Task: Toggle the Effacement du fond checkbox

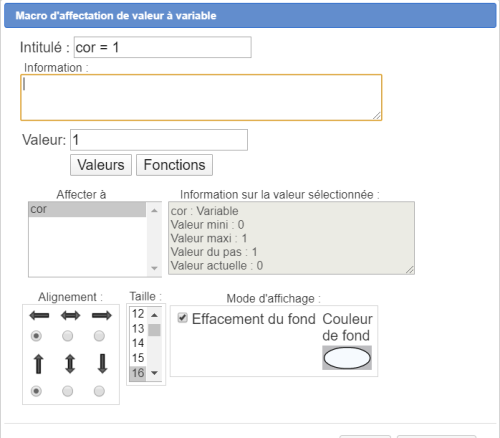Action: coord(182,318)
